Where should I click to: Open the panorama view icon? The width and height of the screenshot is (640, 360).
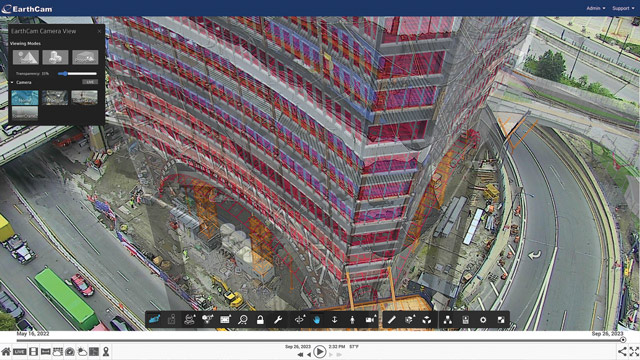tap(45, 351)
